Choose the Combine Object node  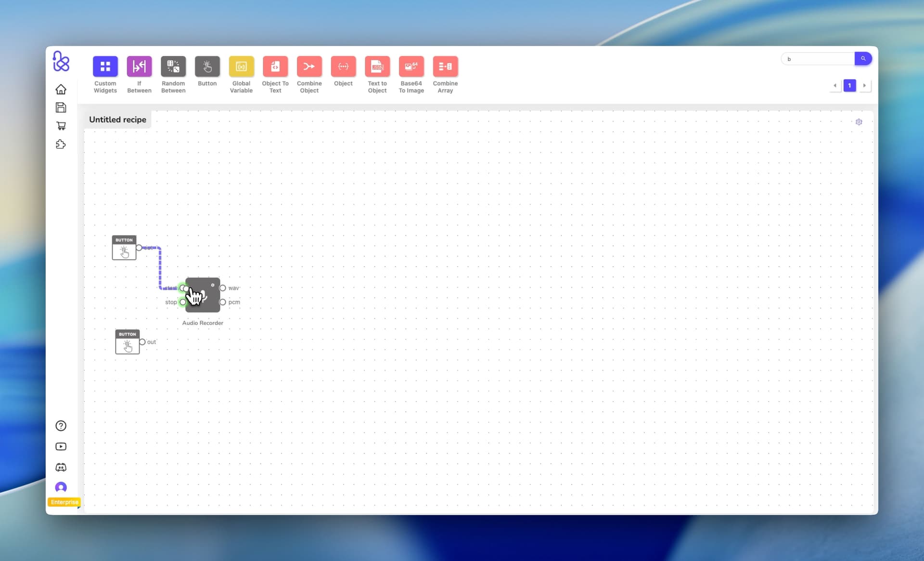pyautogui.click(x=309, y=66)
